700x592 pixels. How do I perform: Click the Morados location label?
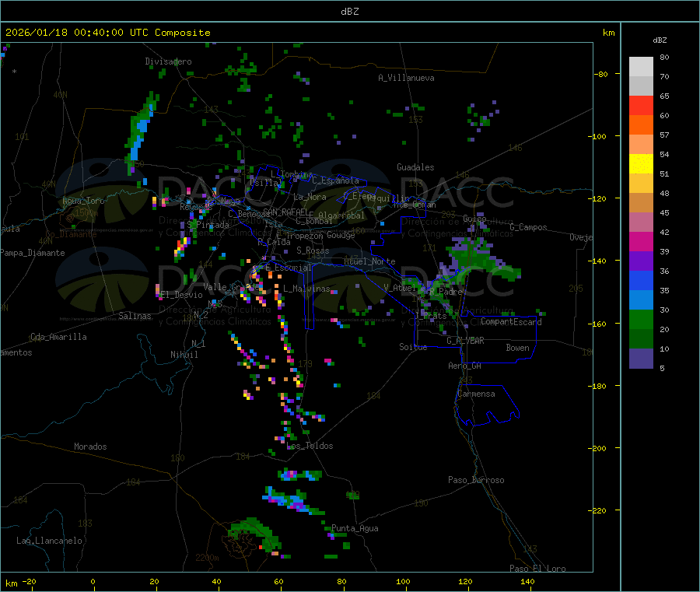tap(90, 447)
